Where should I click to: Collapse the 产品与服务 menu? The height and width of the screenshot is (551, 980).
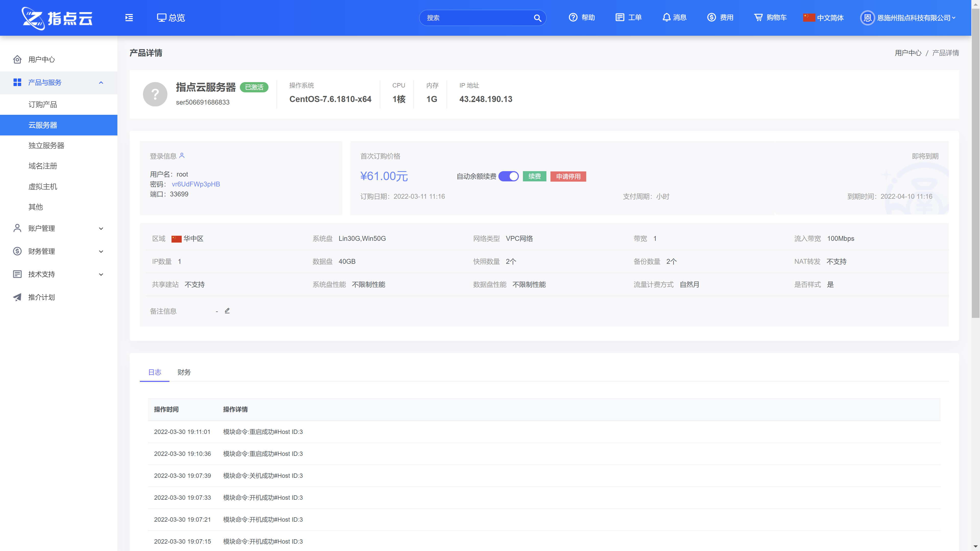click(101, 82)
